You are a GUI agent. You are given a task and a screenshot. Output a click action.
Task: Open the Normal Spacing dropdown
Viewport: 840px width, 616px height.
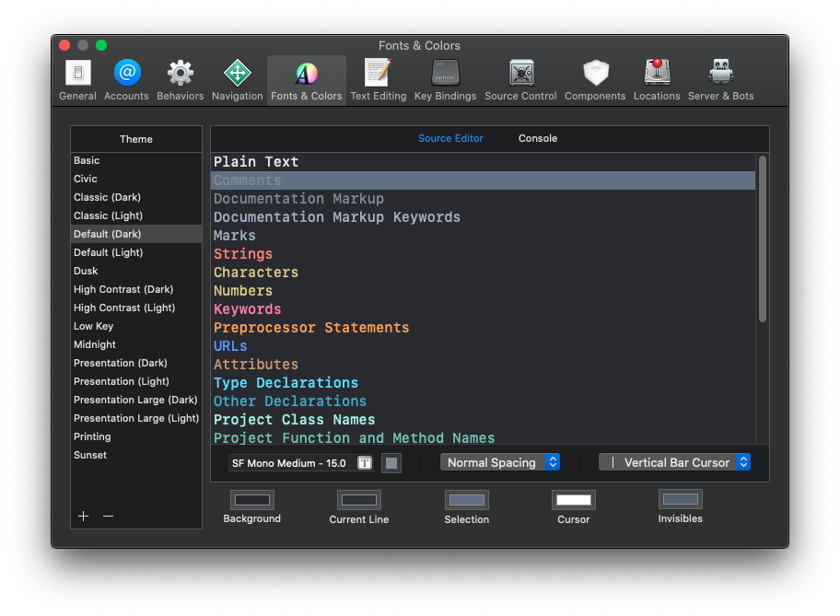click(x=500, y=462)
